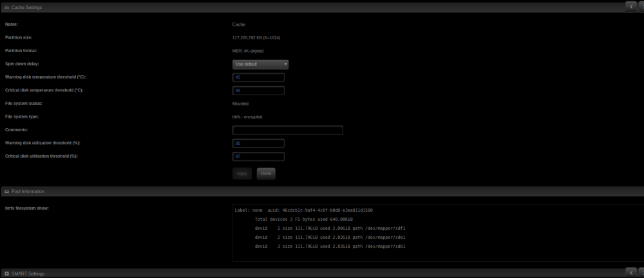644x278 pixels.
Task: Click the "Partition size:" label
Action: point(19,38)
